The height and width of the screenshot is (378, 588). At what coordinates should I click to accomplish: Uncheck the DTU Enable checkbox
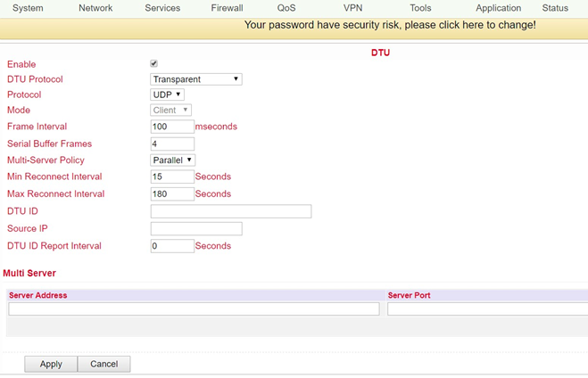153,63
